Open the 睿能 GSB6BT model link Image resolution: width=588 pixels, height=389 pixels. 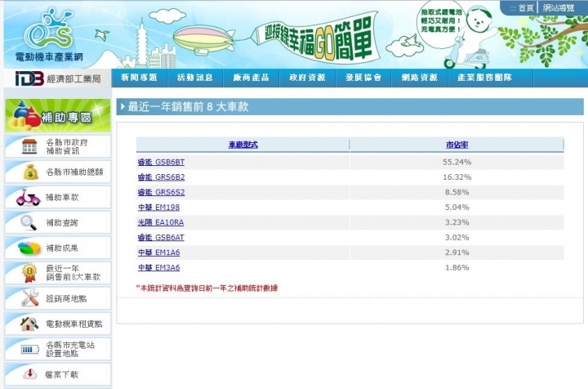161,162
